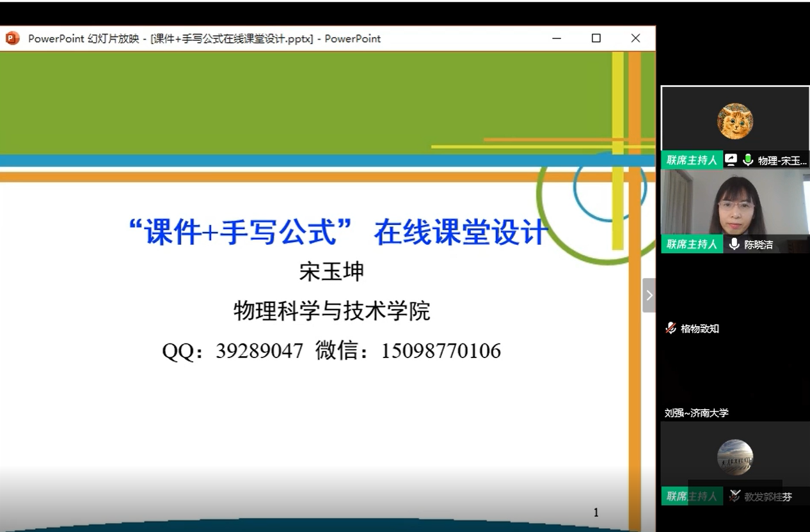Expand the side panel with the chevron arrow
This screenshot has height=532, width=810.
649,295
